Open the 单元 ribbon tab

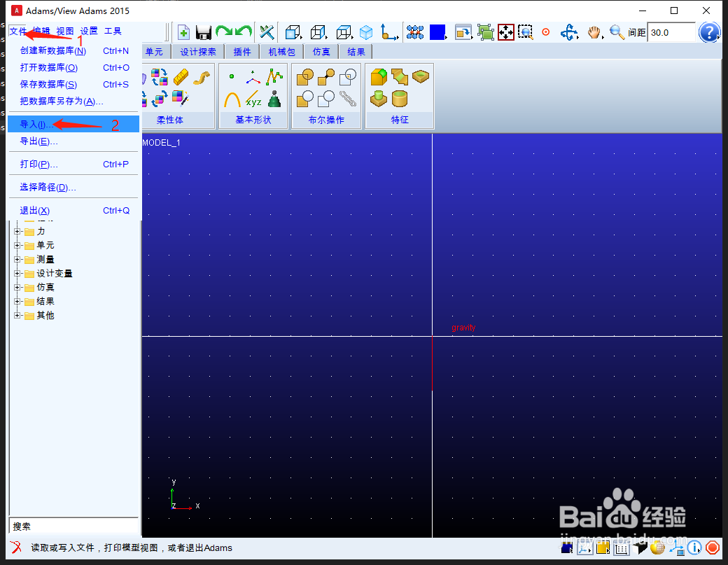pyautogui.click(x=155, y=52)
